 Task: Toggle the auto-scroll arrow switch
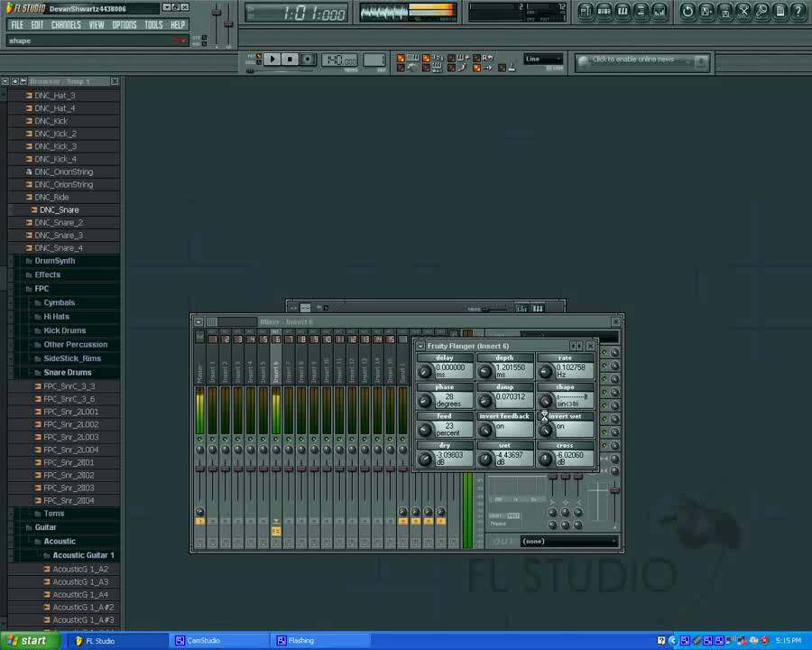(x=476, y=68)
